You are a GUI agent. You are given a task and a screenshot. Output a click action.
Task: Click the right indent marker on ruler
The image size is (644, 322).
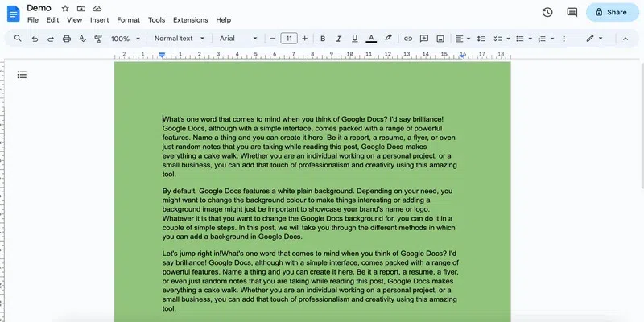[x=462, y=55]
